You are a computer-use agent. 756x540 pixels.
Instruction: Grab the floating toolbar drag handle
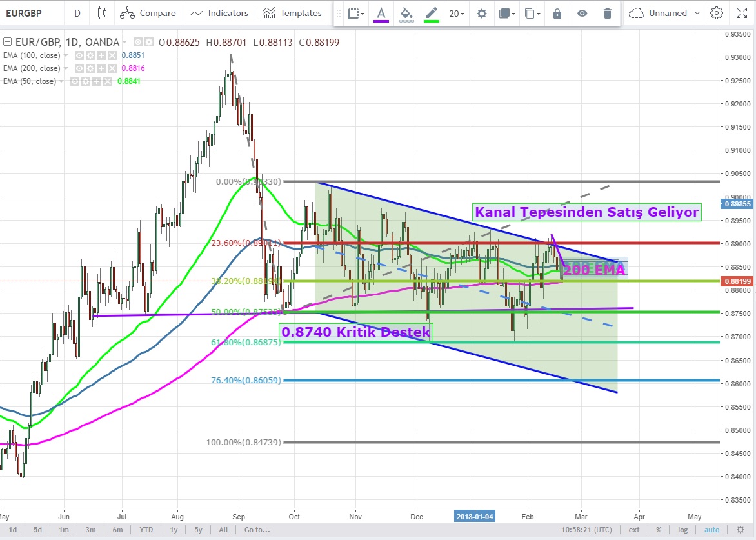(339, 14)
